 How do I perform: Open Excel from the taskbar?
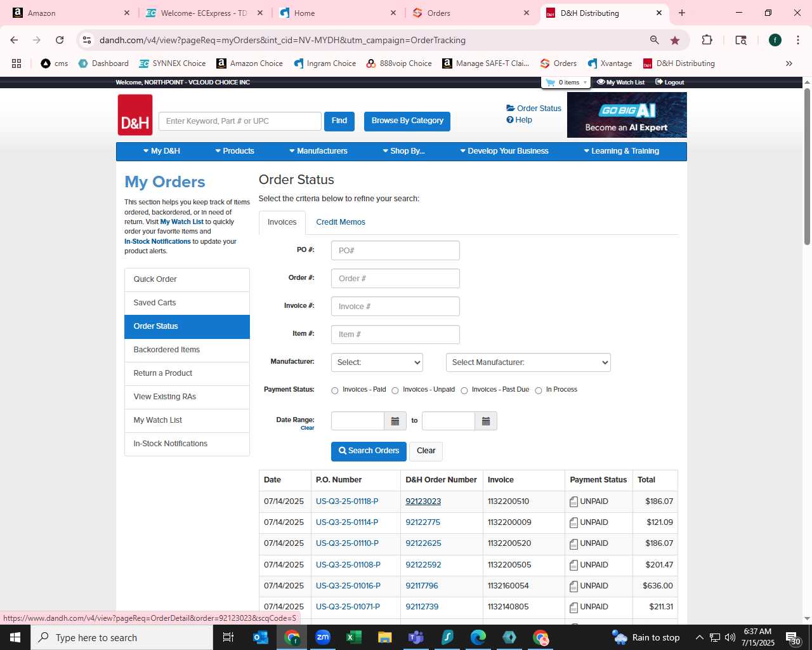[x=354, y=637]
